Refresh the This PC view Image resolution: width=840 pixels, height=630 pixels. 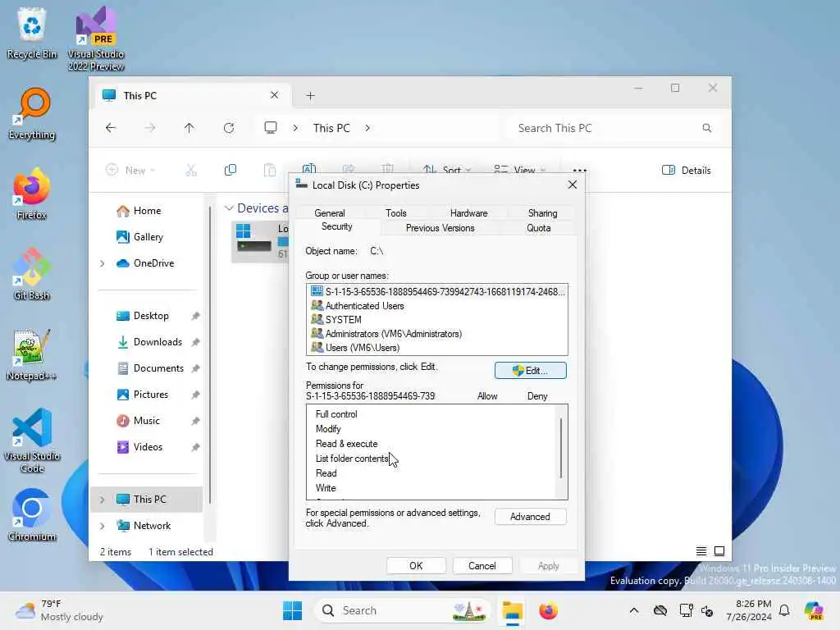pyautogui.click(x=229, y=128)
